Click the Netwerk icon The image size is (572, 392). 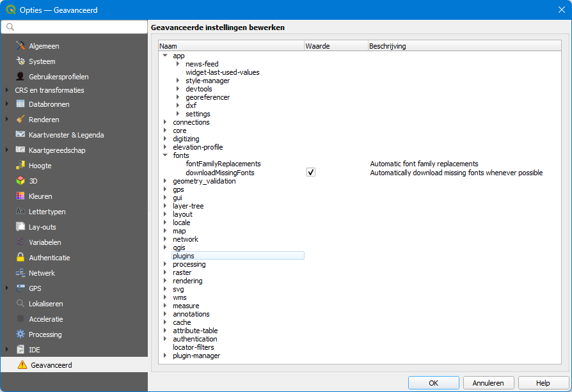coord(20,273)
